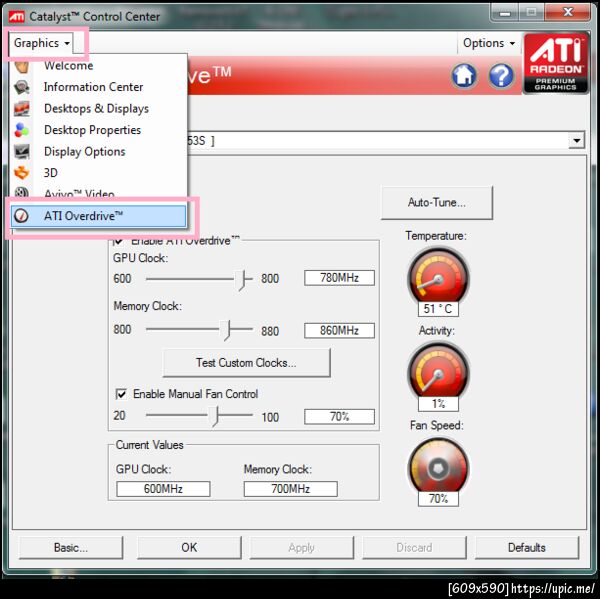Click the current Memory Clock 700MHz field
The width and height of the screenshot is (600, 599).
click(x=291, y=489)
